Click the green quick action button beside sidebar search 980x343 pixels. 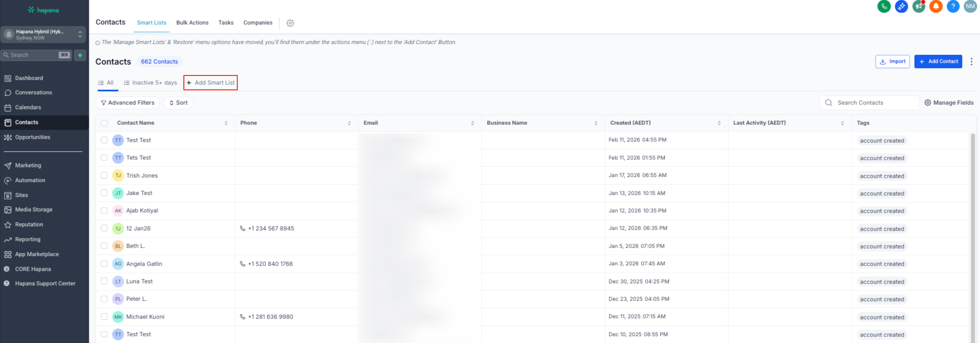tap(80, 55)
